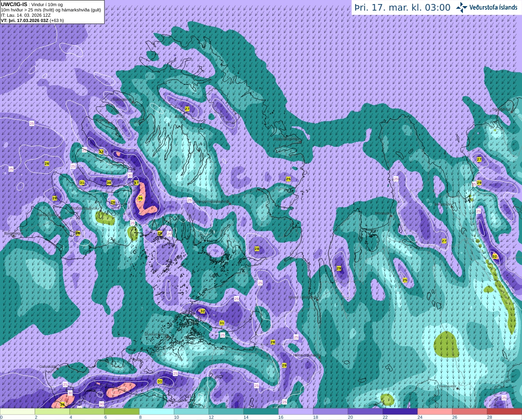Pick the 2–4 m/s light green legend swatch

[x=52, y=411]
